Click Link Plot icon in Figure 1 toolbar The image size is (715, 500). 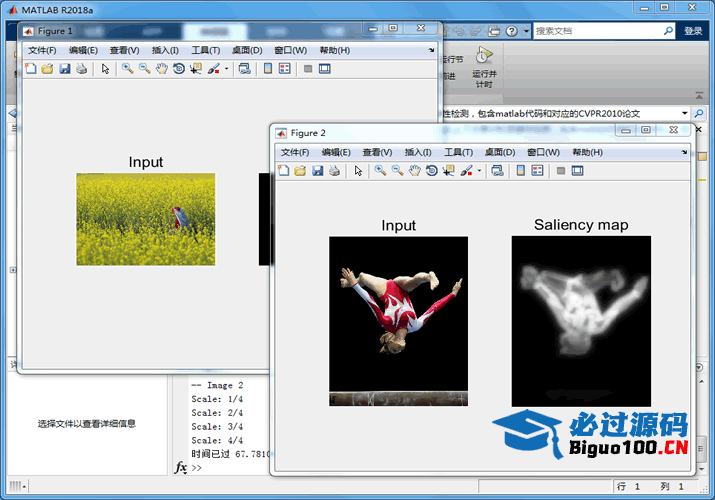245,69
